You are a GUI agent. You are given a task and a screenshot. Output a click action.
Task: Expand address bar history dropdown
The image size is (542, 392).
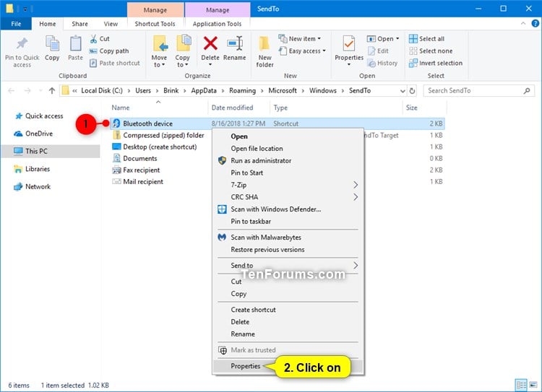(403, 91)
